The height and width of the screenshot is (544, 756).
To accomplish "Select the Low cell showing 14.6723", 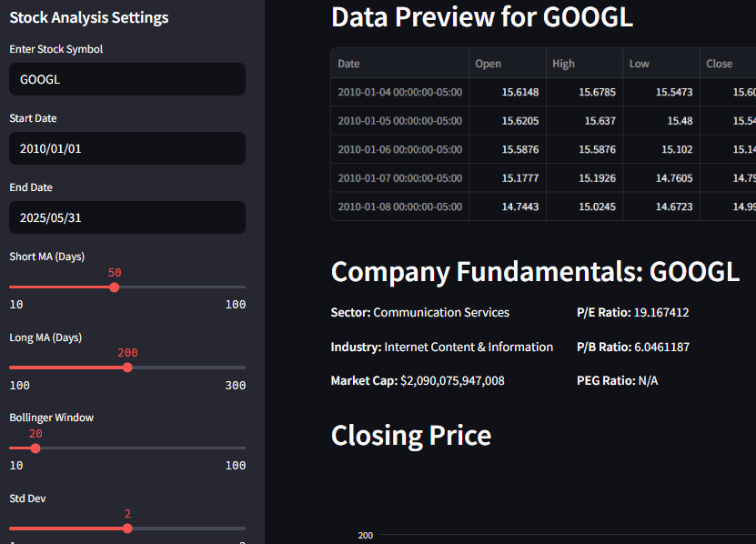I will [660, 207].
